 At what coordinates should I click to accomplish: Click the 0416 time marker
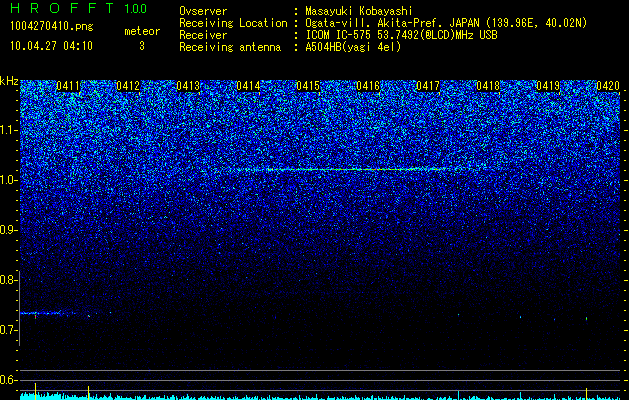point(368,86)
